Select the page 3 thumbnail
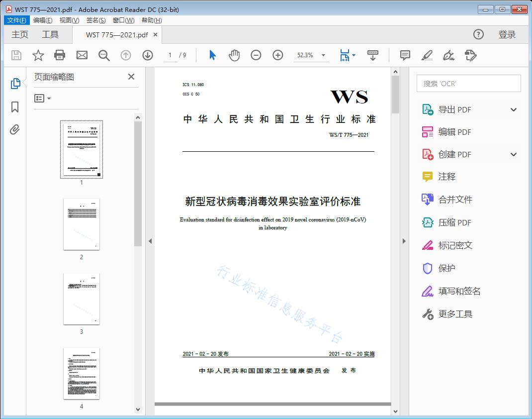Image resolution: width=532 pixels, height=419 pixels. tap(81, 299)
